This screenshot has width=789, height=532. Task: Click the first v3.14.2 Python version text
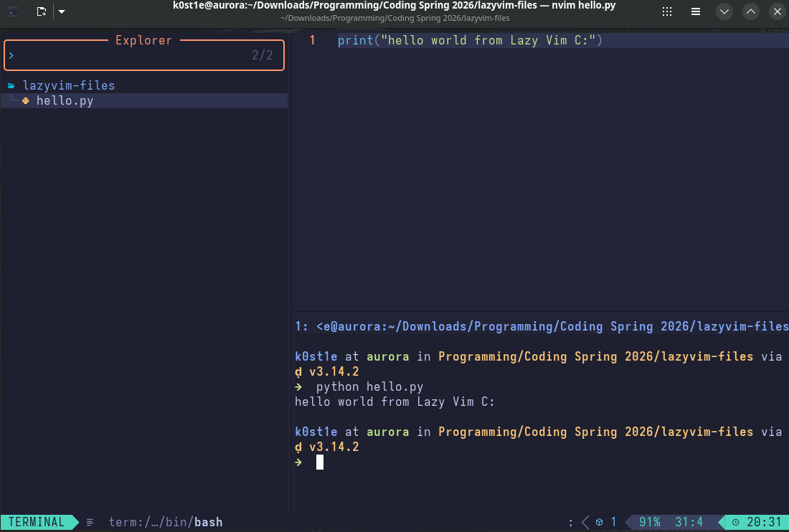click(334, 371)
